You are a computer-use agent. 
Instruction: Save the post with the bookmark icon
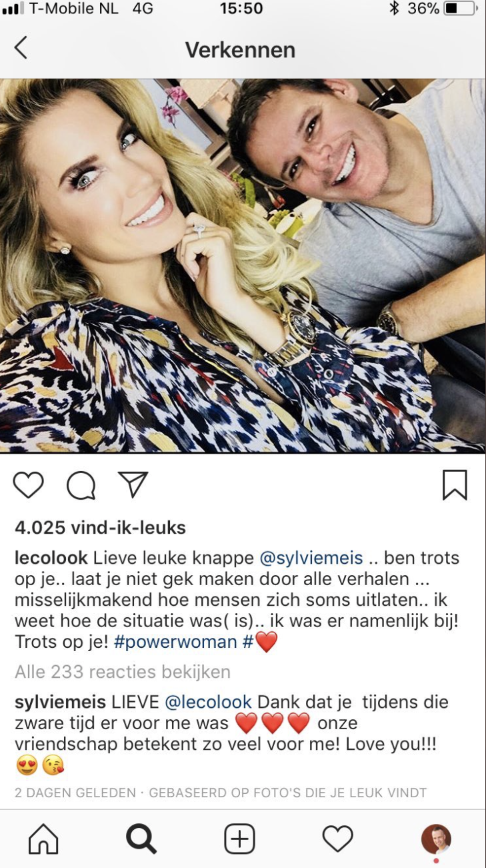(x=455, y=485)
